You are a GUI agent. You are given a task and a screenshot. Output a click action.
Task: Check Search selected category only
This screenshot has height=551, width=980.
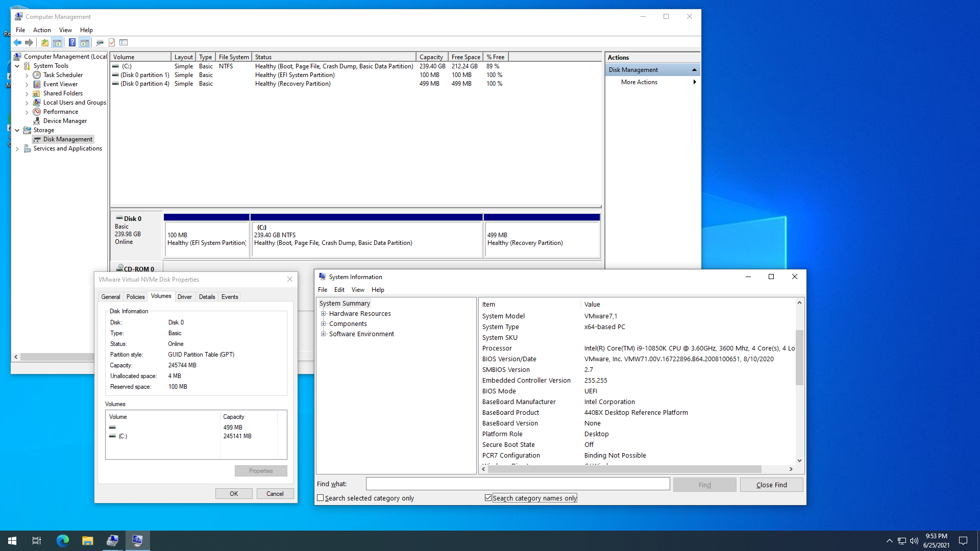pyautogui.click(x=321, y=498)
